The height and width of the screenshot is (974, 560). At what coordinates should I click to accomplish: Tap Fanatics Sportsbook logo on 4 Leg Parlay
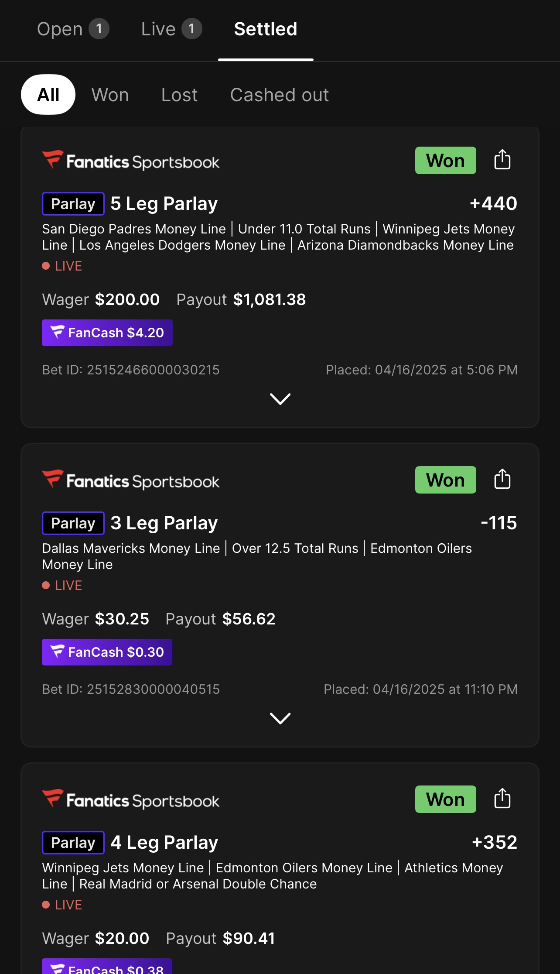pos(131,800)
